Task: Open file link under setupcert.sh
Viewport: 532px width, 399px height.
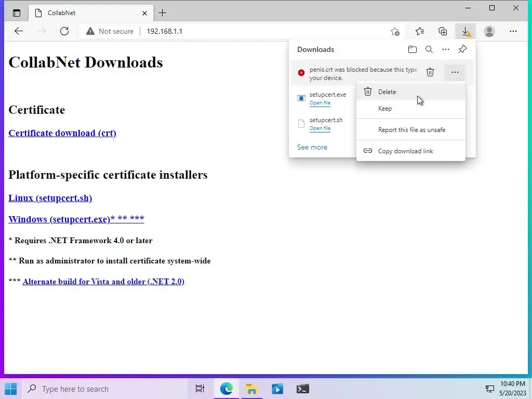Action: click(x=320, y=128)
